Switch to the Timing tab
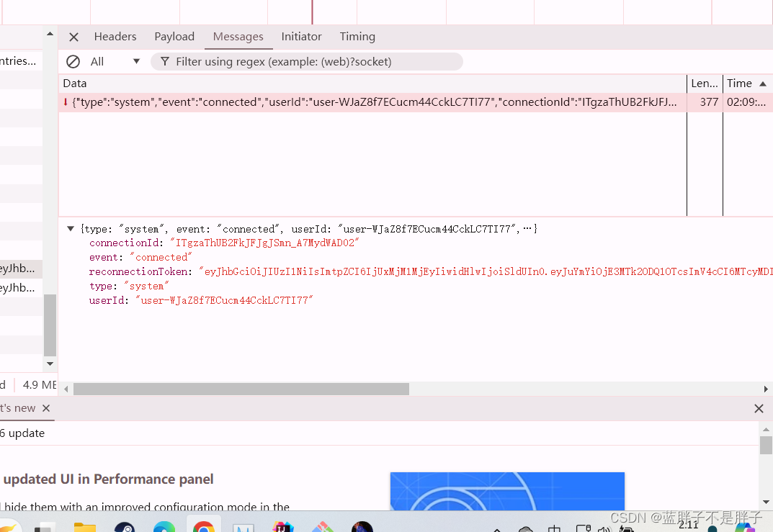This screenshot has width=773, height=532. [x=357, y=37]
